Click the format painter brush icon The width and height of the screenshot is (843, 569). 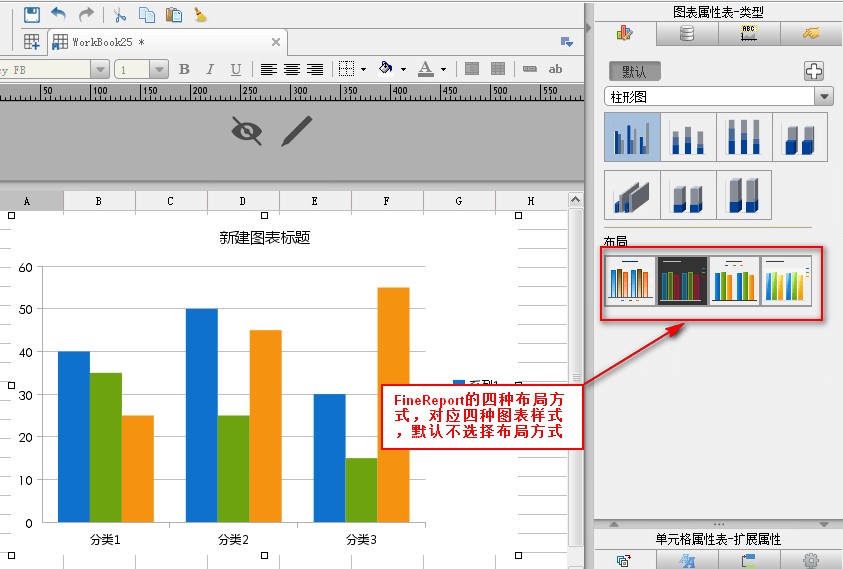(x=201, y=15)
